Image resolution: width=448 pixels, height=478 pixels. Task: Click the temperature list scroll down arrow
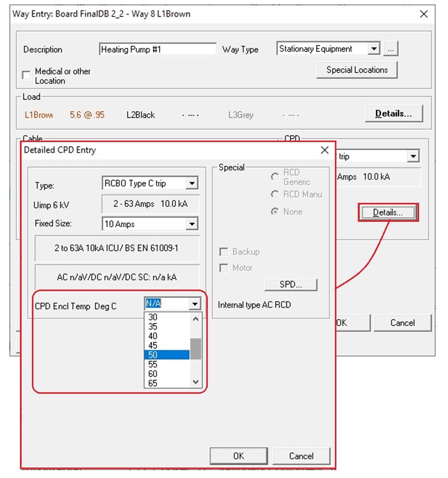196,382
